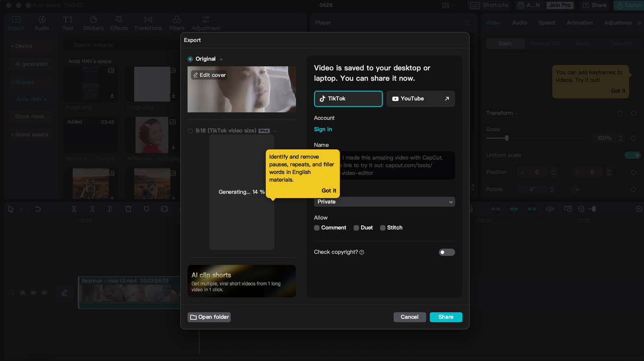Image resolution: width=644 pixels, height=361 pixels.
Task: Cancel the Export dialog
Action: (410, 317)
